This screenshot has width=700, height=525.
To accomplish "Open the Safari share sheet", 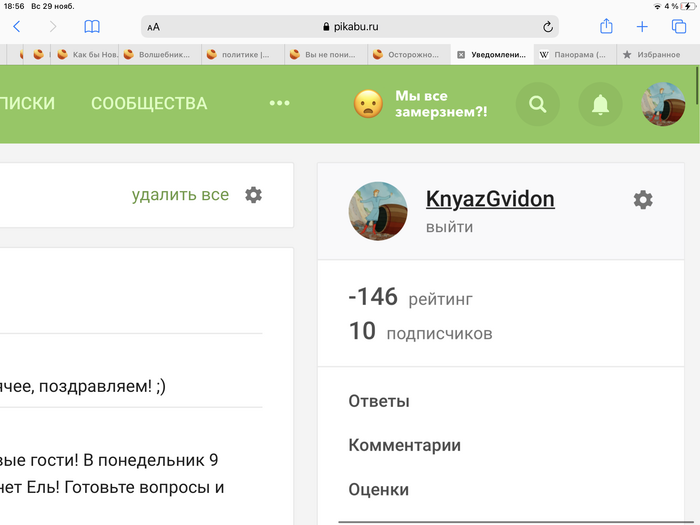I will tap(606, 27).
